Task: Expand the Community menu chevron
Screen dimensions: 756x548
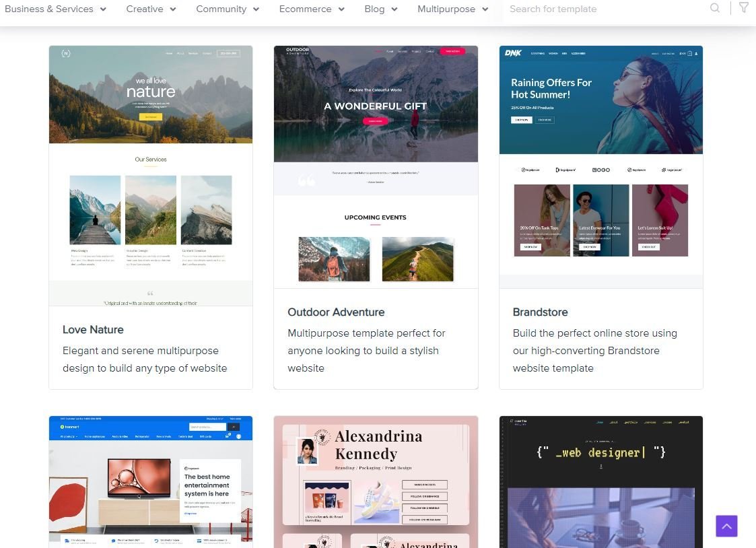Action: (x=256, y=9)
